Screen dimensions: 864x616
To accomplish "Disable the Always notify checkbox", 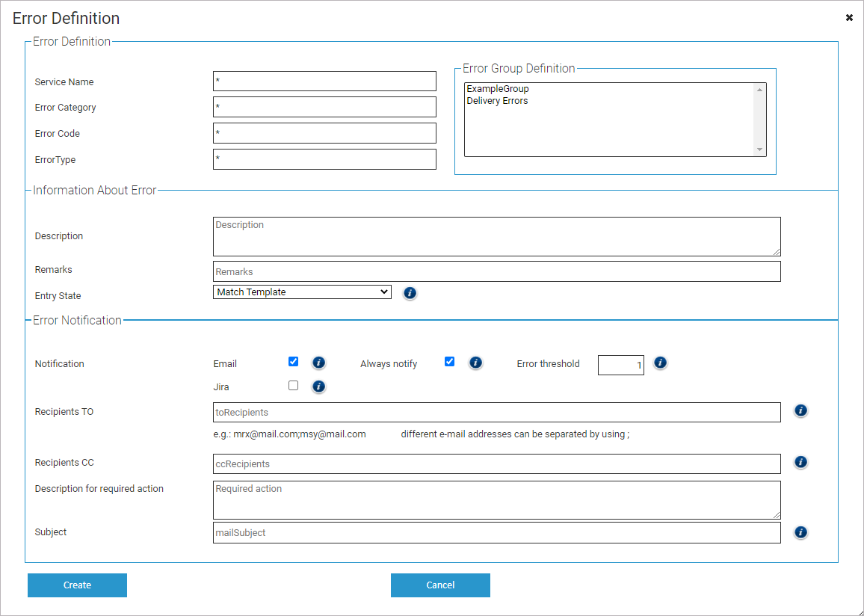I will pos(449,362).
